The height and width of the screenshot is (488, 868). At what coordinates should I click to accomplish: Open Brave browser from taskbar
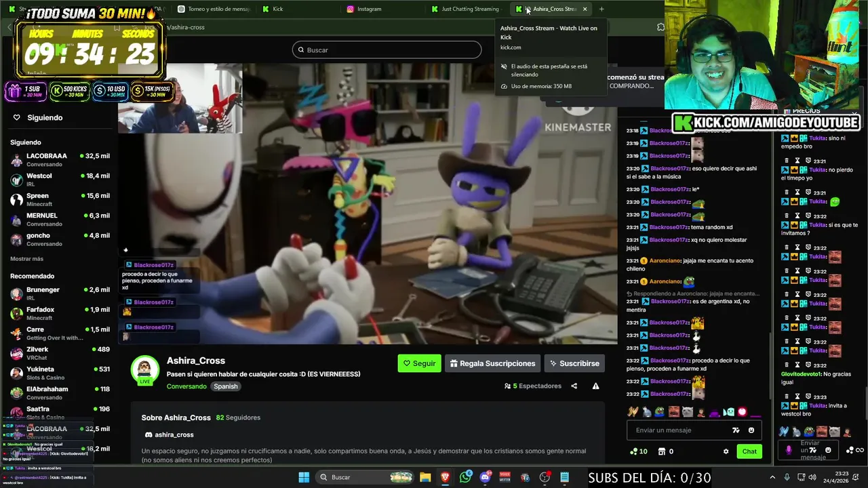445,477
